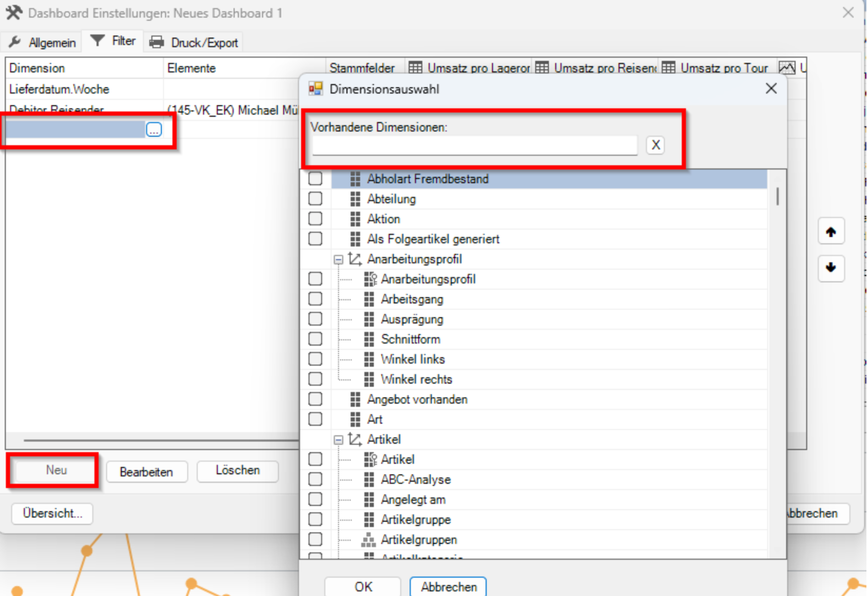
Task: Click the axis icon of Artikel group
Action: [354, 439]
